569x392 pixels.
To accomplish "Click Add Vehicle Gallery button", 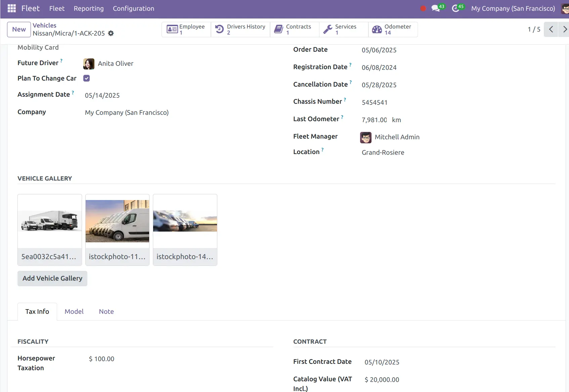I will coord(52,279).
